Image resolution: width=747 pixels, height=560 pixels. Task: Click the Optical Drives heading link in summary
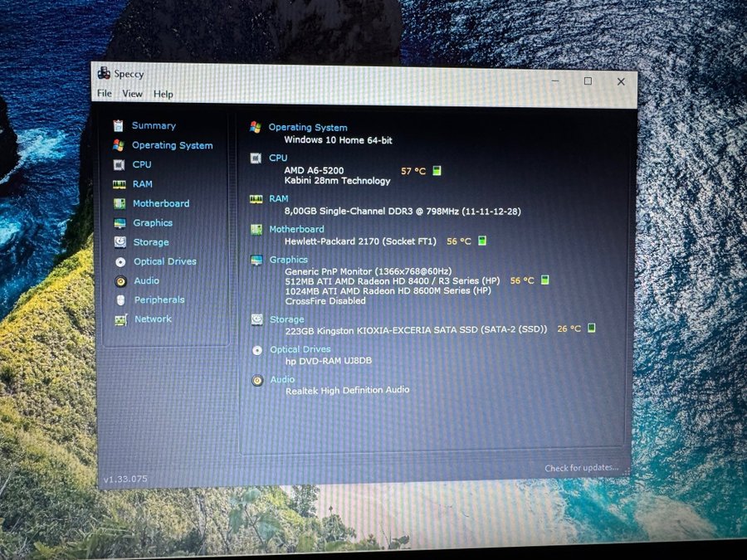pos(300,349)
